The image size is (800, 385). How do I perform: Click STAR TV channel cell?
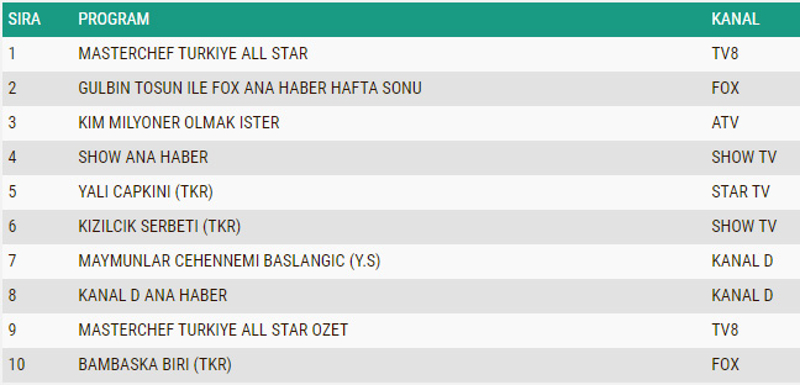click(x=740, y=192)
